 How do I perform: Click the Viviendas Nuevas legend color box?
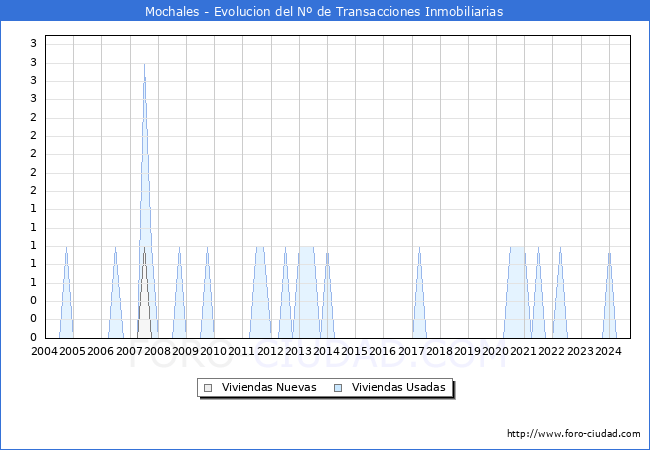pos(208,388)
